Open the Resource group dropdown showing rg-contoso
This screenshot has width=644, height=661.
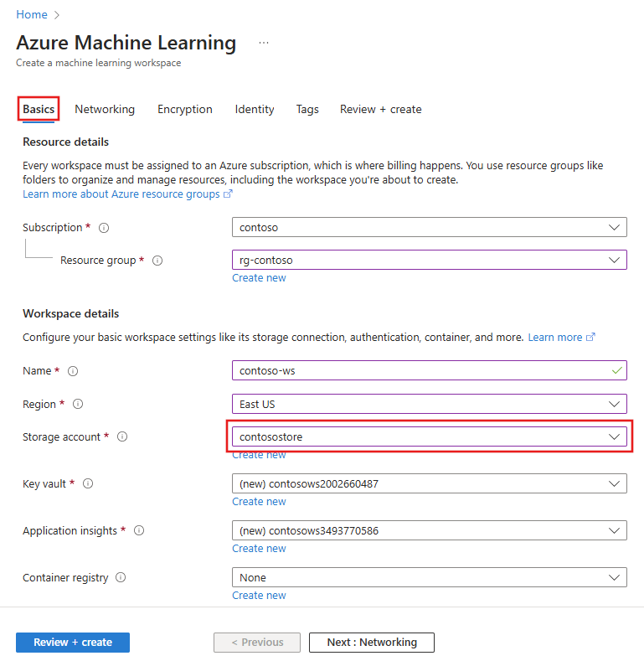tap(430, 260)
